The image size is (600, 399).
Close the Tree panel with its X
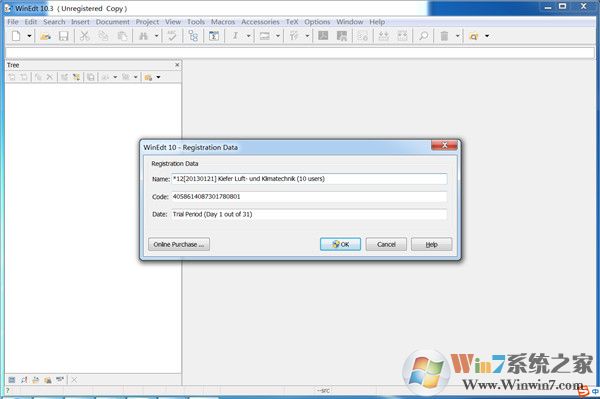click(x=177, y=65)
